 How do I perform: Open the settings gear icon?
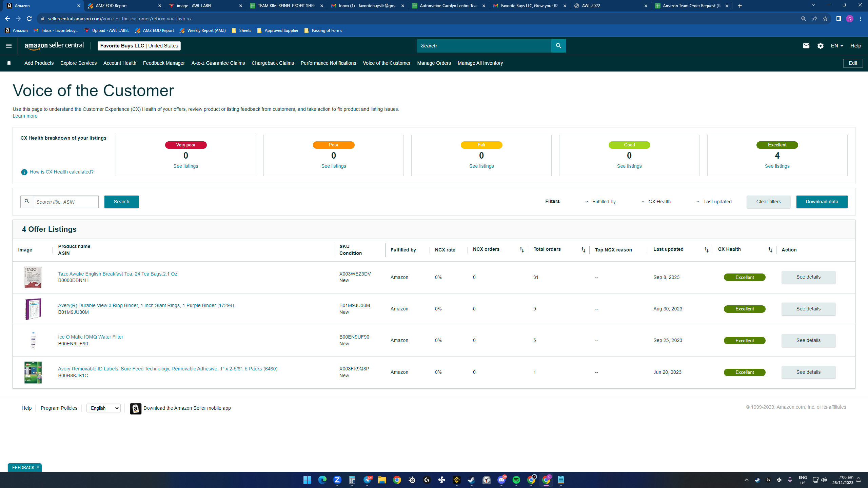[x=820, y=46]
